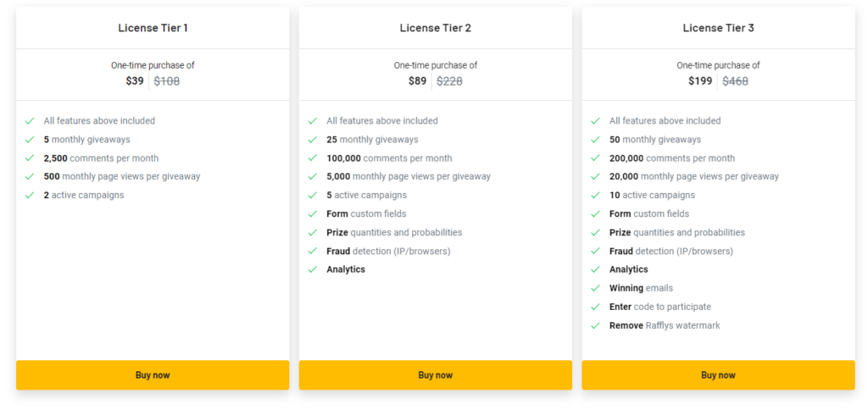Click the Tier 3 Buy now button

(718, 375)
